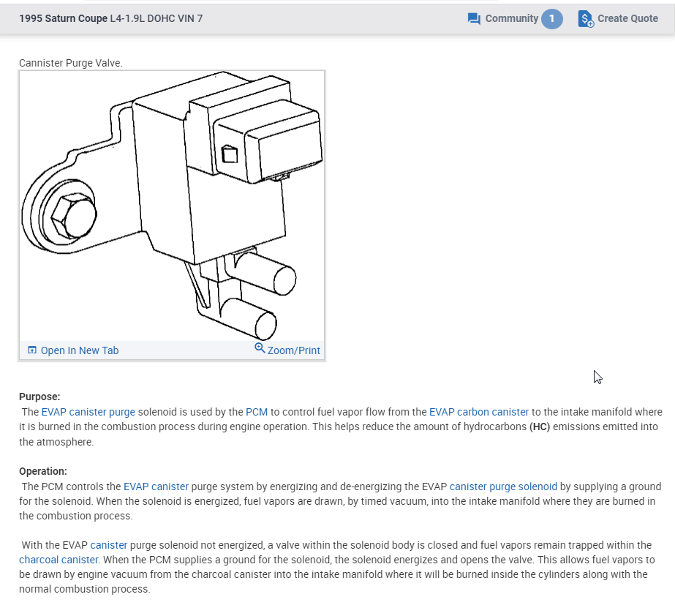
Task: Select the 1995 Saturn Coupe vehicle title
Action: click(x=64, y=18)
